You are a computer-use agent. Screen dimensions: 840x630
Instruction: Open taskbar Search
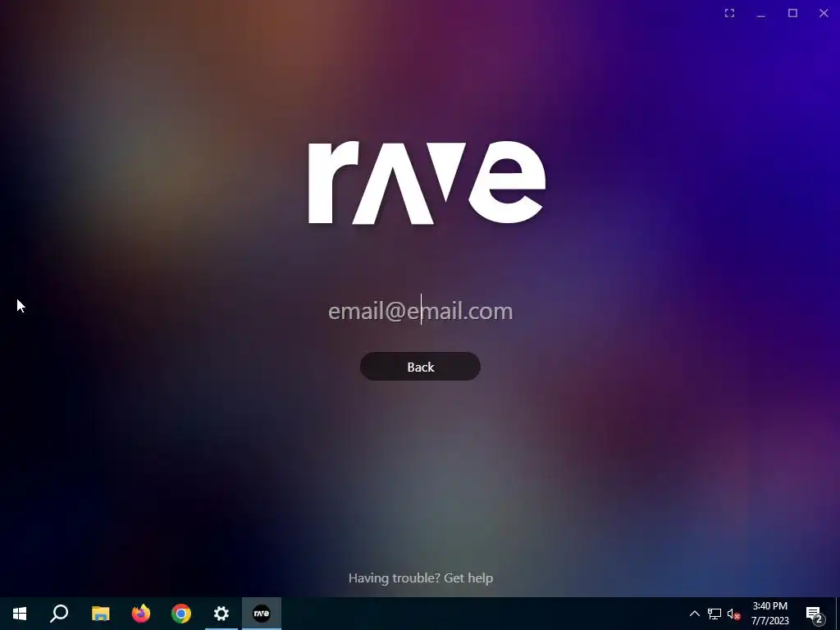[59, 614]
